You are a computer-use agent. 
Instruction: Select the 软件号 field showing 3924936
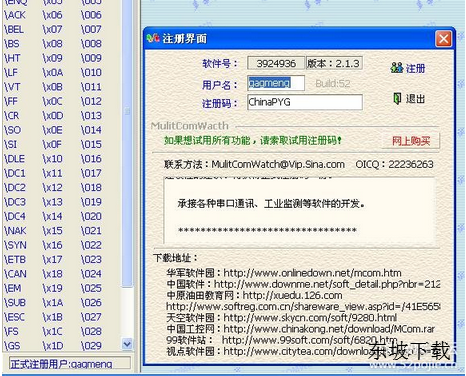(276, 63)
